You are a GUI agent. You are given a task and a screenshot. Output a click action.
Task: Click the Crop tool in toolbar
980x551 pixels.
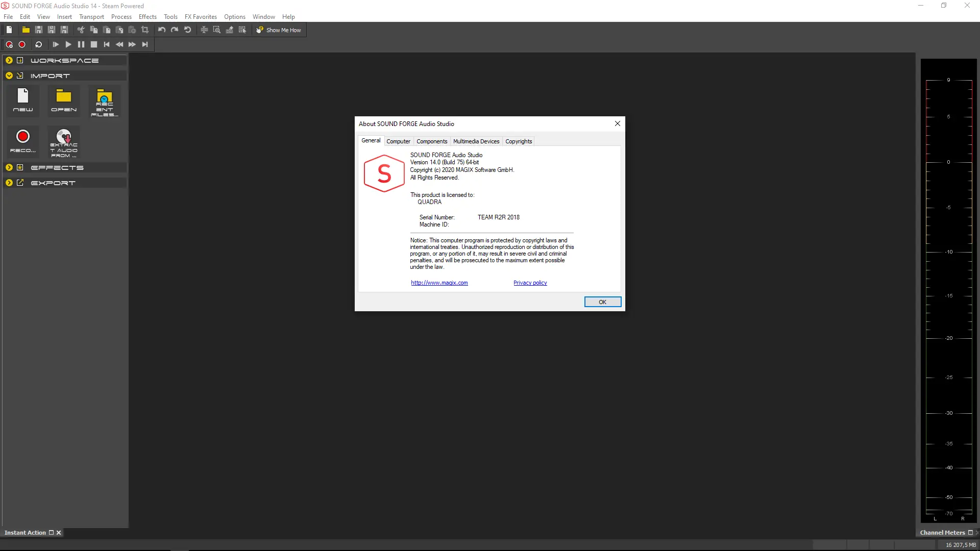(145, 30)
